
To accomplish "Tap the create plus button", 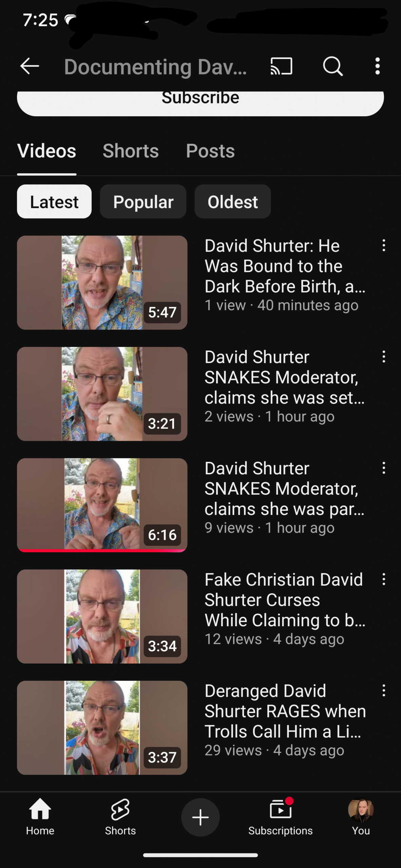I will [x=200, y=817].
